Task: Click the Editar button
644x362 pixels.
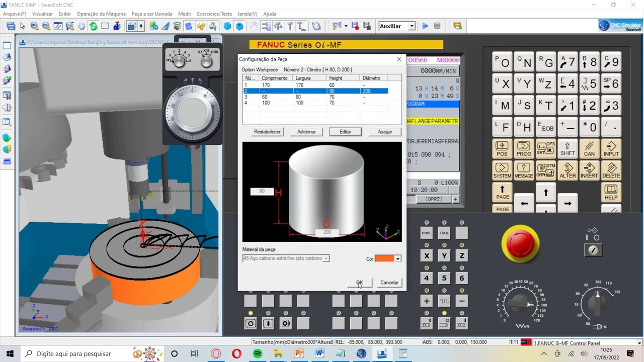Action: 345,132
